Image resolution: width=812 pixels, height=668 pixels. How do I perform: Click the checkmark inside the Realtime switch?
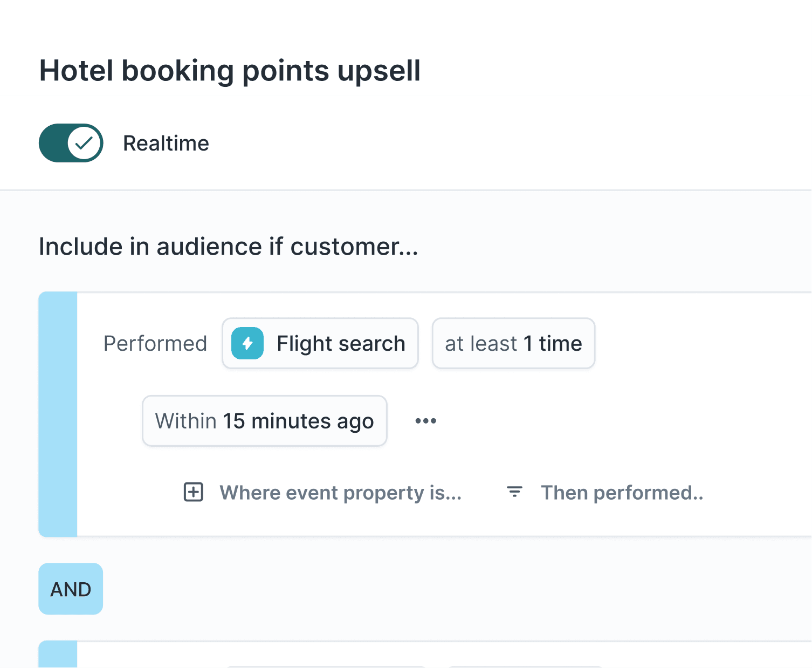point(84,143)
